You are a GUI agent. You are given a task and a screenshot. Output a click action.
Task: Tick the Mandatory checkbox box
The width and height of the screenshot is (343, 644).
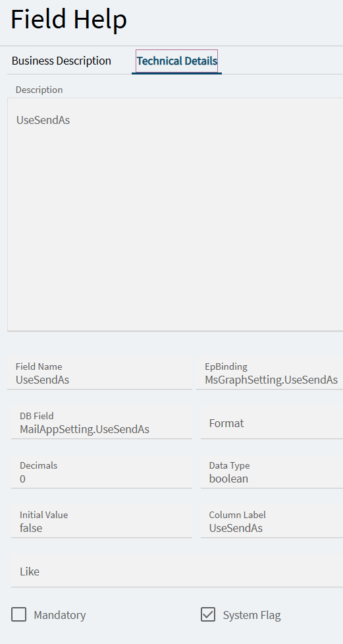pos(19,615)
